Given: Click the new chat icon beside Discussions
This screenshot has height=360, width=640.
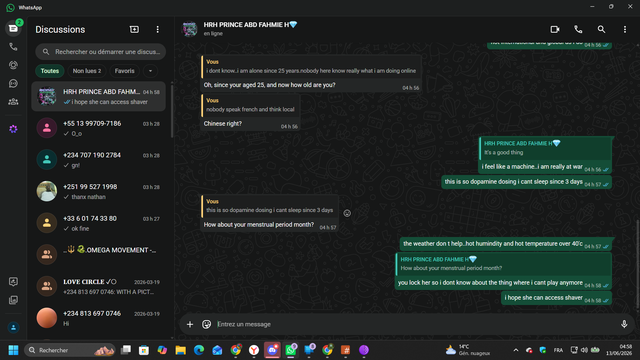Looking at the screenshot, I should pyautogui.click(x=134, y=29).
